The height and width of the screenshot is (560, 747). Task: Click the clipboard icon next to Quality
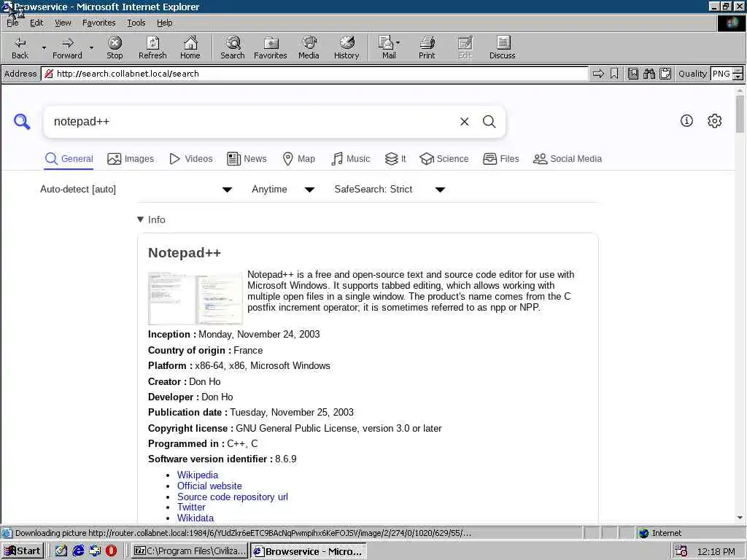tap(665, 74)
